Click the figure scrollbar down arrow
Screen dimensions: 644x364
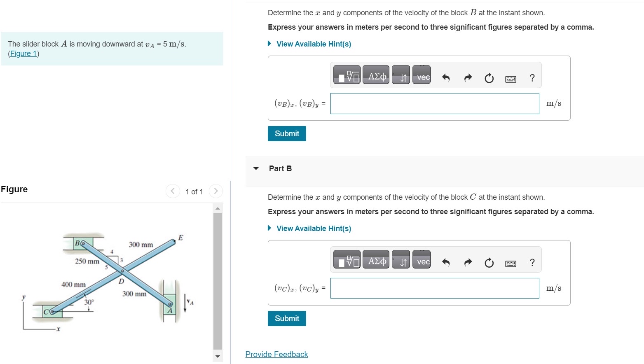[217, 357]
